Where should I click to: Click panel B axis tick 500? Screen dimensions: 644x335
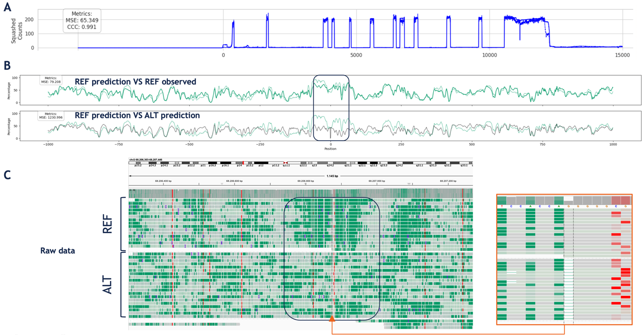(472, 145)
